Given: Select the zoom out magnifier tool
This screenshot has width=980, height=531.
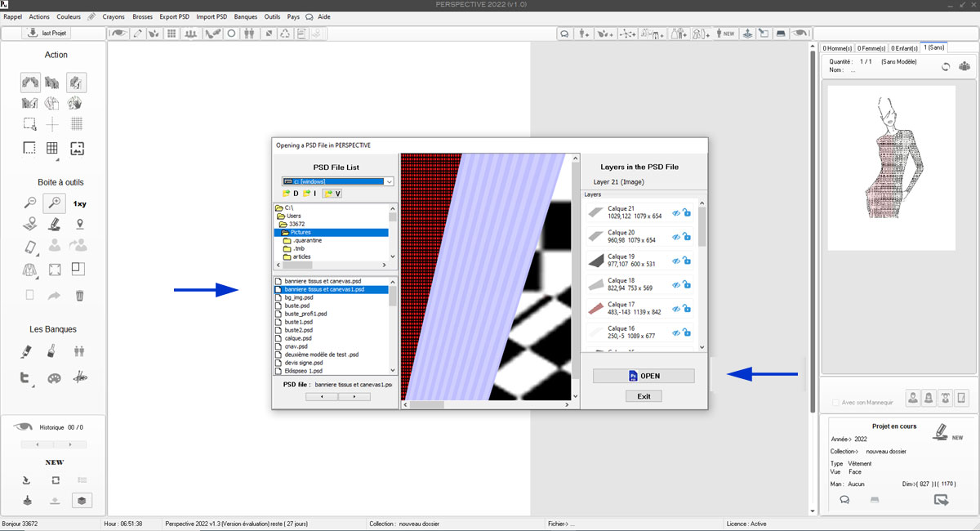Looking at the screenshot, I should (29, 203).
